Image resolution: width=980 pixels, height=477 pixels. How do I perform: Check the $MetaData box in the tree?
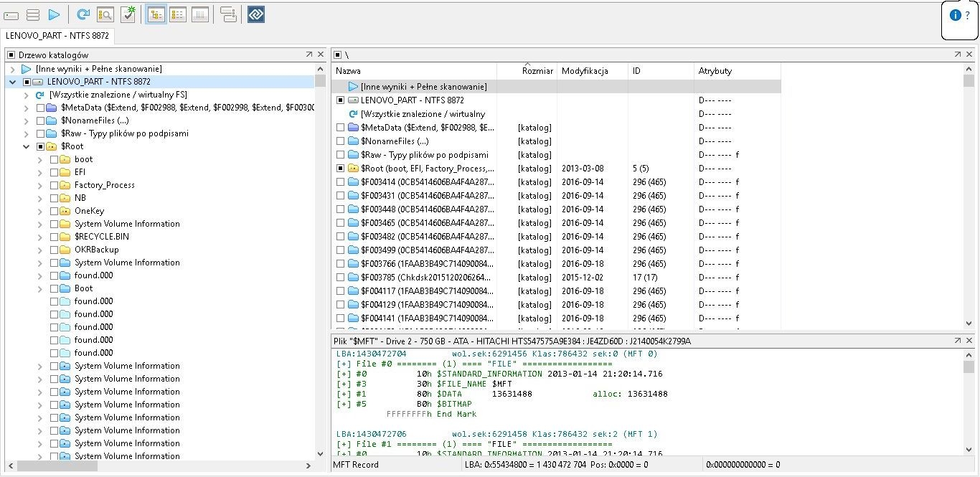40,108
